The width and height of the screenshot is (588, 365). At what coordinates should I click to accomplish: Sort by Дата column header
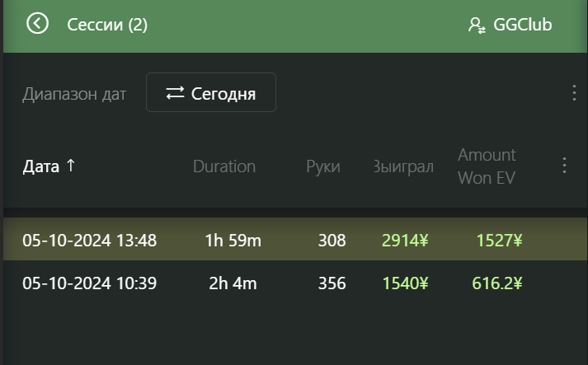click(x=41, y=166)
